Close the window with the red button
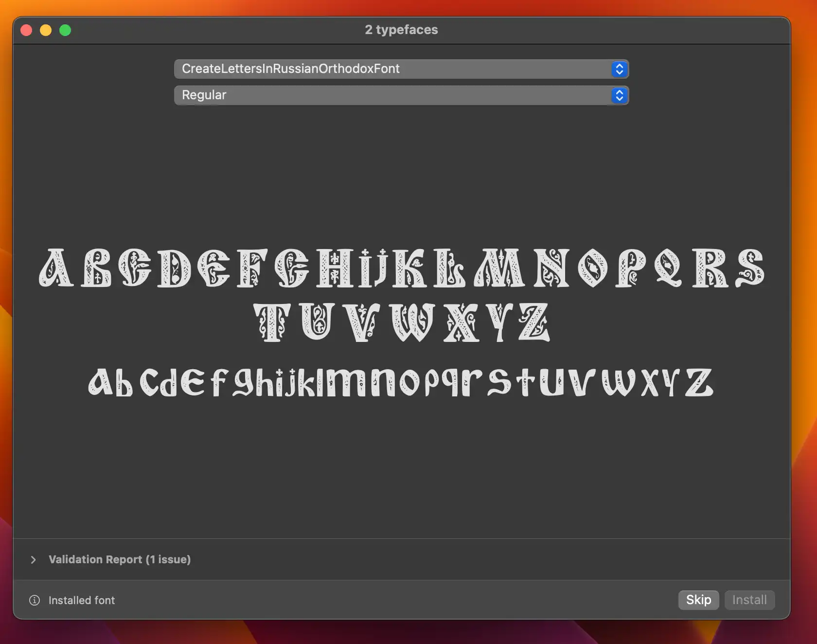Screen dimensions: 817x644 [x=27, y=30]
